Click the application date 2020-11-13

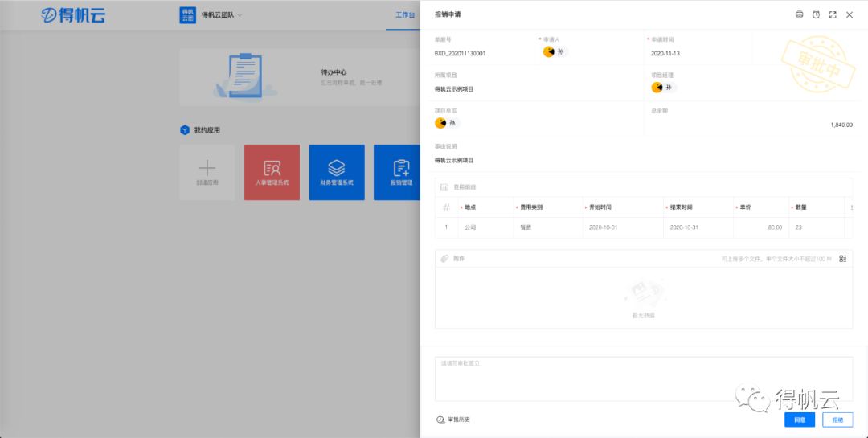point(665,54)
